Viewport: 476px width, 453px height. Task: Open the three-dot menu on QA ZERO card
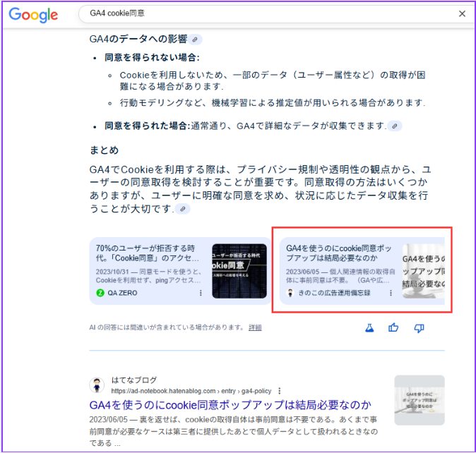pos(201,293)
